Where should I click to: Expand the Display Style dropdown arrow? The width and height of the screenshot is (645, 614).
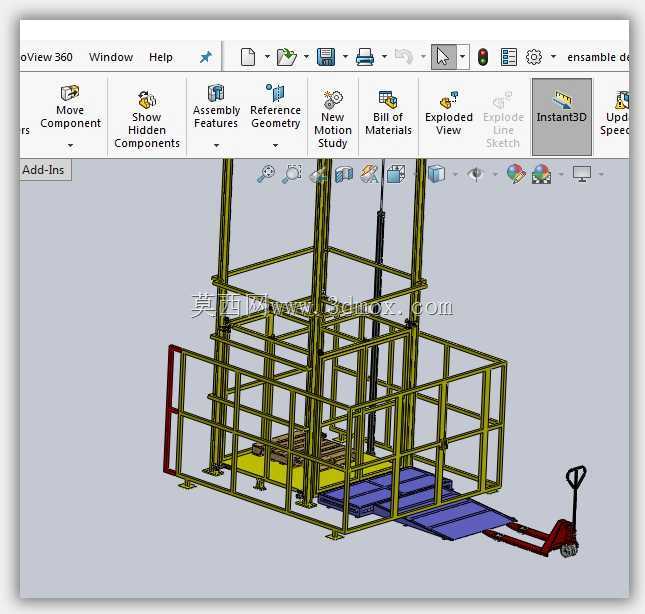(x=455, y=174)
